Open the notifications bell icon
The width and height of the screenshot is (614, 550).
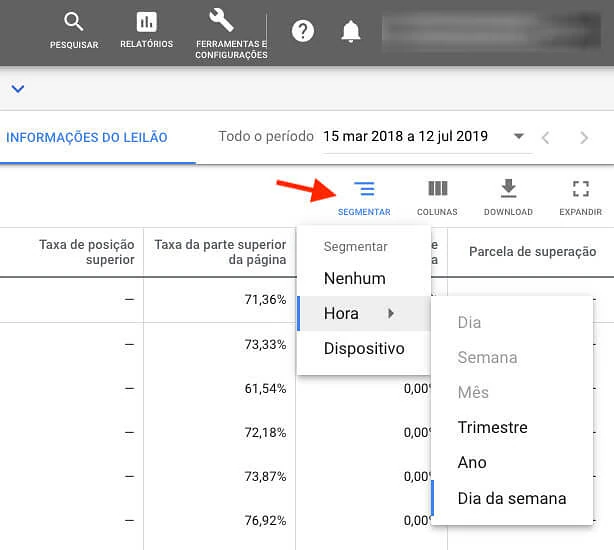tap(350, 31)
